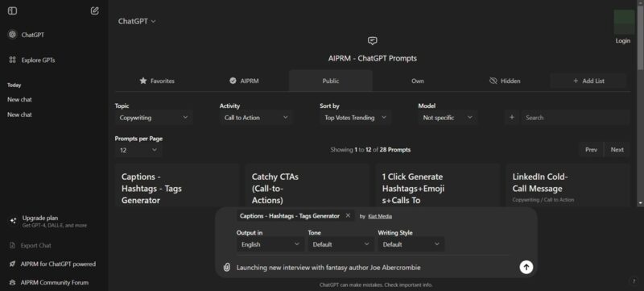
Task: Open the Catchy CTAs prompt card
Action: (308, 185)
